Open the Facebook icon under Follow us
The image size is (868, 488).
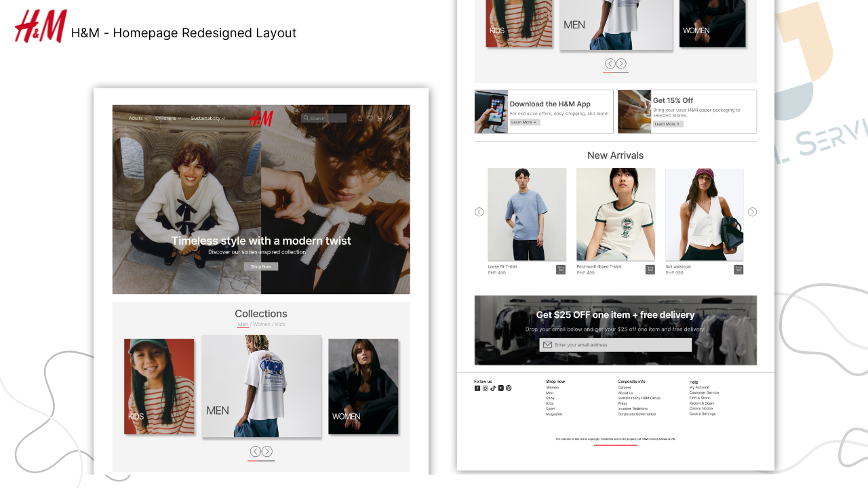click(477, 388)
